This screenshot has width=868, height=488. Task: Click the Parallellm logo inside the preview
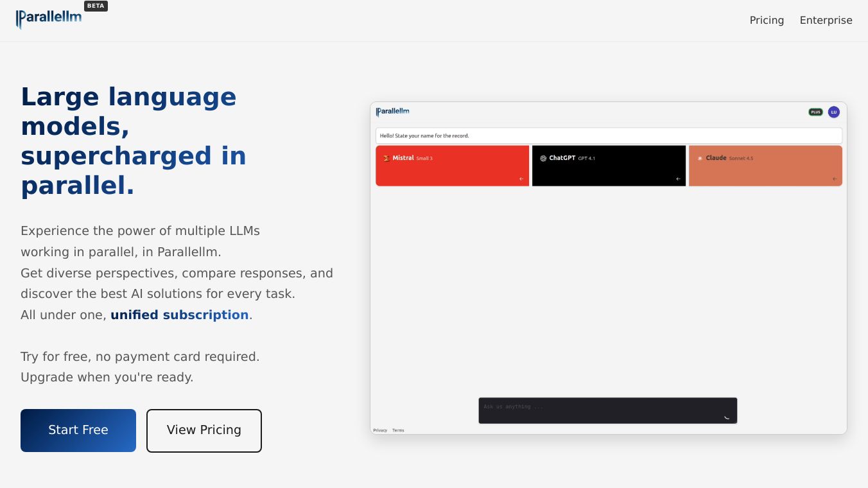point(393,112)
